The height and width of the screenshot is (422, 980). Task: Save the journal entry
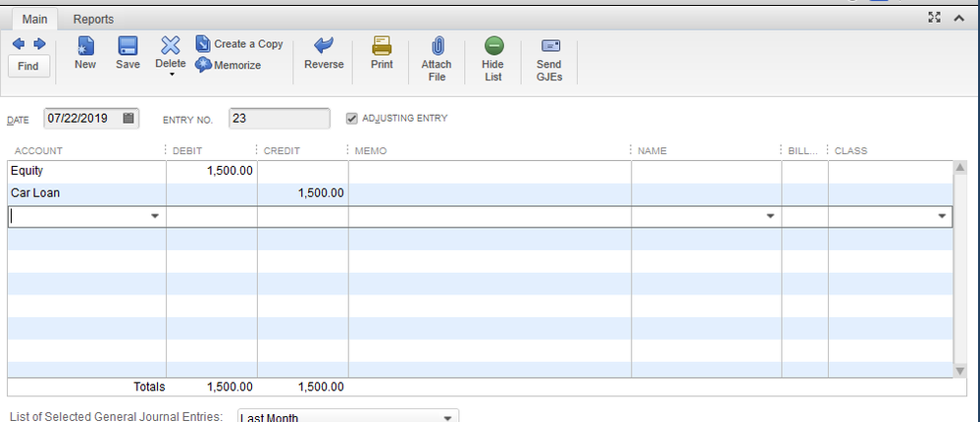pos(128,53)
